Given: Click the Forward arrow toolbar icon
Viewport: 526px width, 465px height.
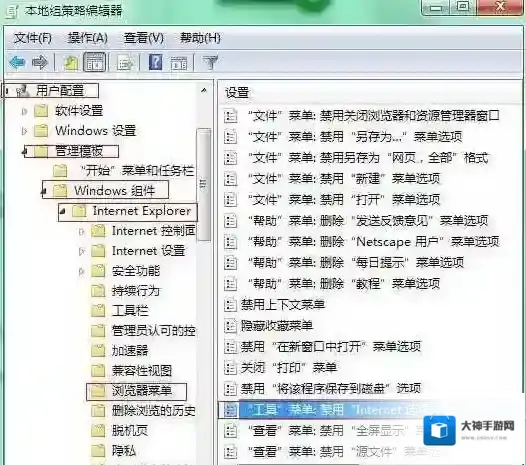Looking at the screenshot, I should [x=40, y=62].
